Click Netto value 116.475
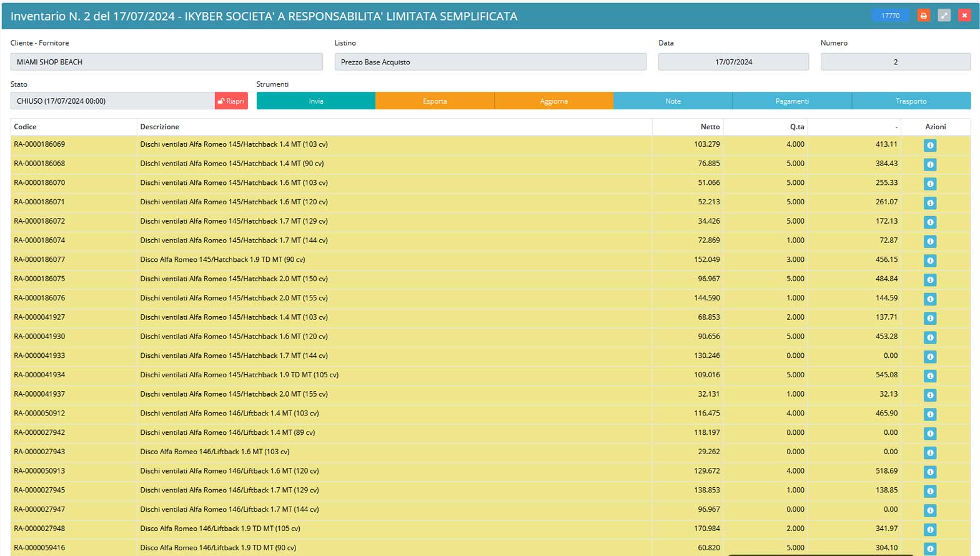The width and height of the screenshot is (980, 556). click(x=707, y=413)
